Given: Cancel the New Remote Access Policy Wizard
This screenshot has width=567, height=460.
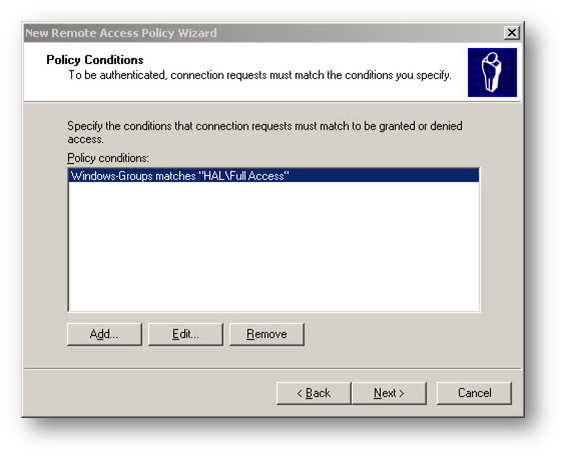Looking at the screenshot, I should tap(474, 393).
